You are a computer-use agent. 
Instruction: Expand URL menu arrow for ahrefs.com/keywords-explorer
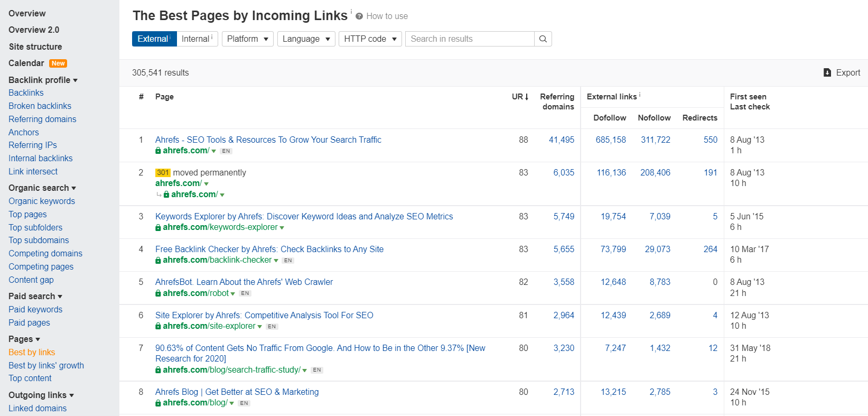tap(282, 228)
